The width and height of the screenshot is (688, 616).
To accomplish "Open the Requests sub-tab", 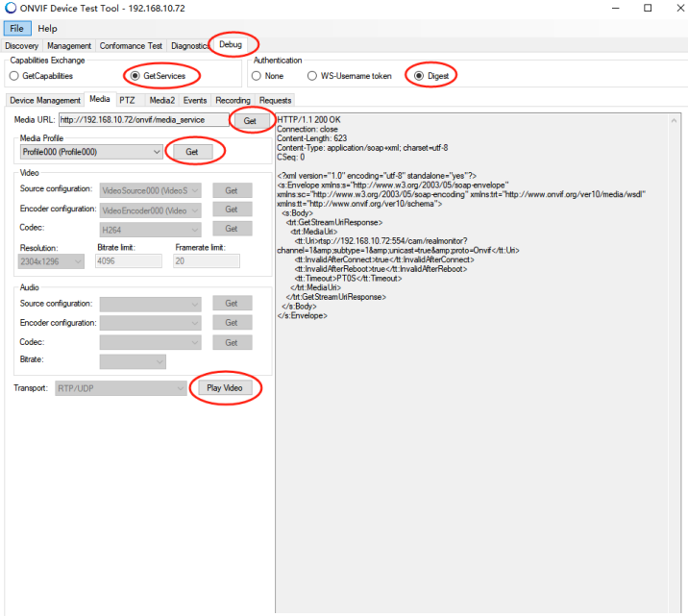I will click(275, 101).
